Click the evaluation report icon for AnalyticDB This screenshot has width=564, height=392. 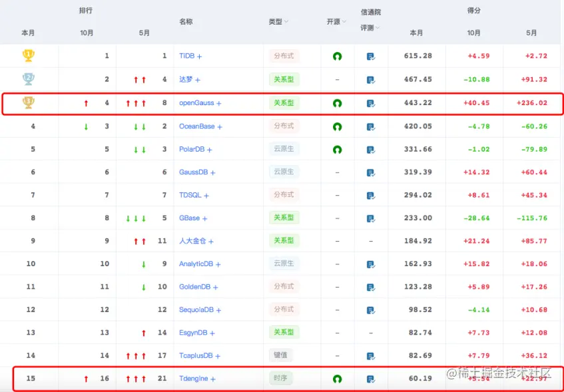[371, 265]
